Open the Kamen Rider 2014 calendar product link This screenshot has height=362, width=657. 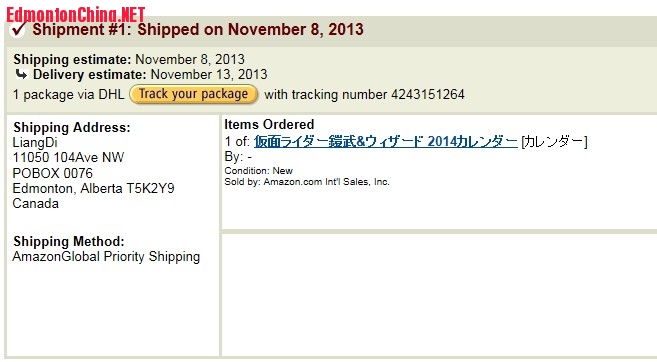[385, 142]
